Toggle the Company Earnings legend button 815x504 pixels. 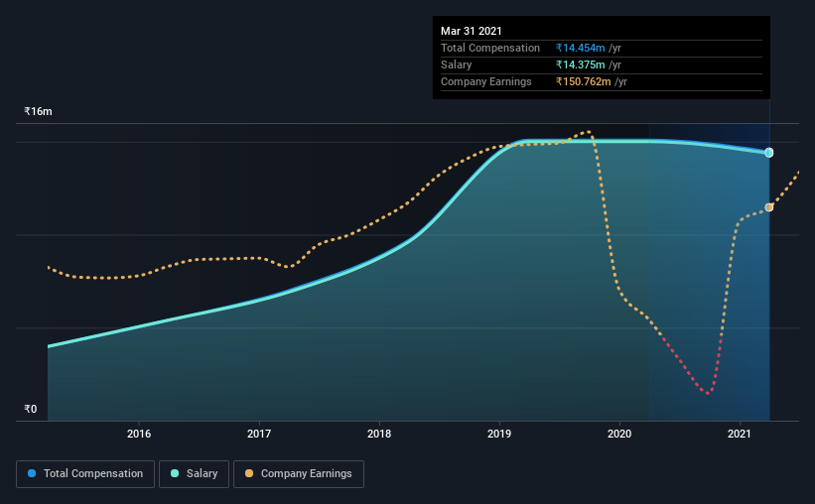point(299,474)
